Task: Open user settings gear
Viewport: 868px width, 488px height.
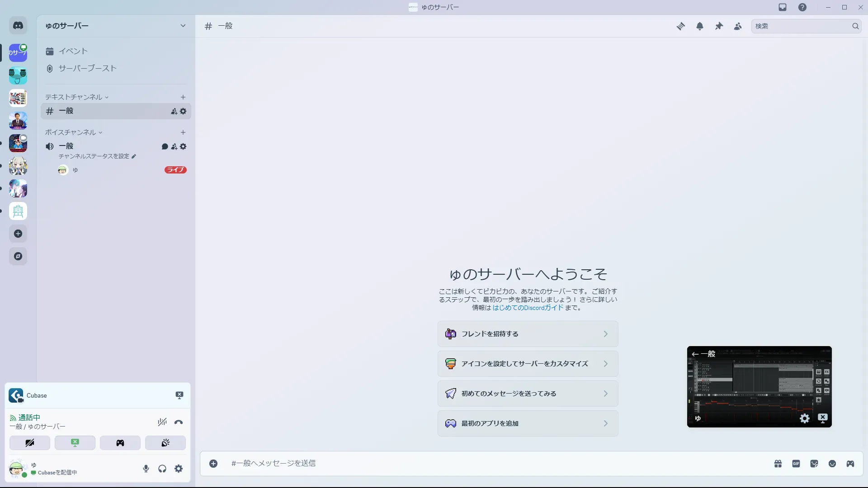Action: coord(179,469)
